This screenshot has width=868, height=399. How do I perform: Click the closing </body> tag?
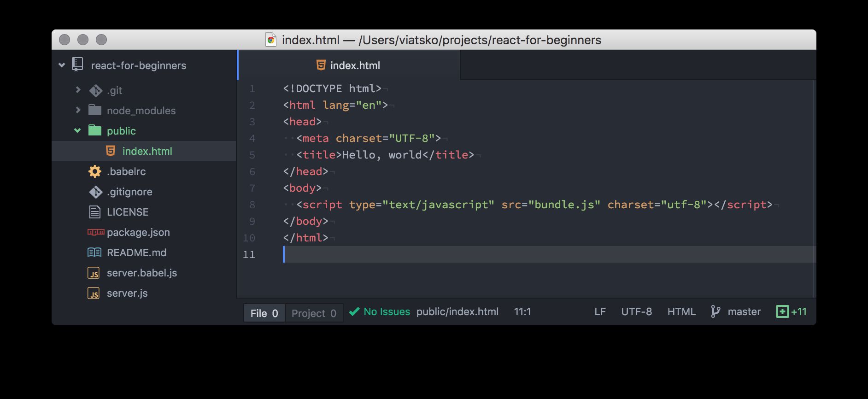click(305, 221)
